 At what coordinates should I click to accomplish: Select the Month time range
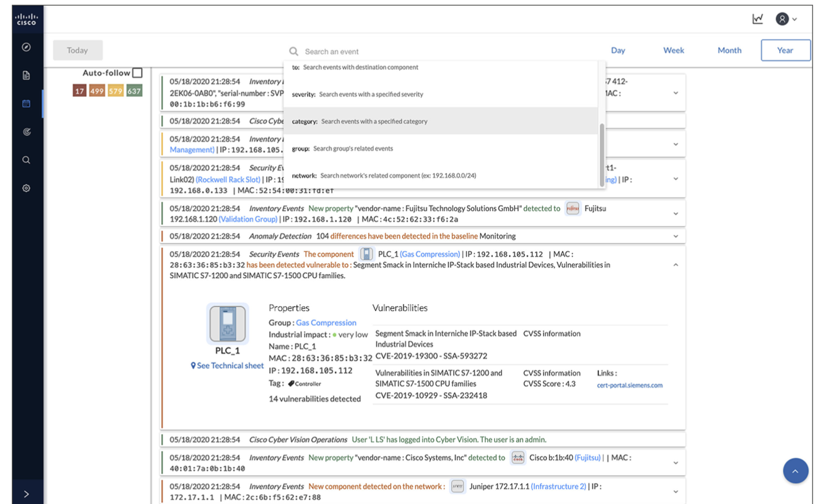[x=729, y=50]
